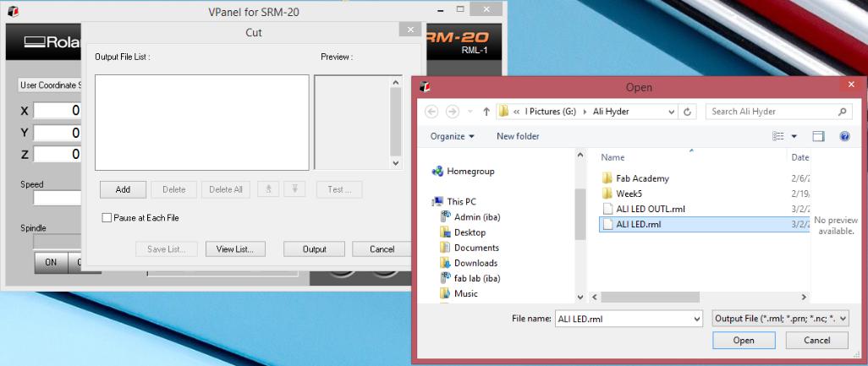Image resolution: width=868 pixels, height=366 pixels.
Task: Click Add button in Cut dialog
Action: 123,189
